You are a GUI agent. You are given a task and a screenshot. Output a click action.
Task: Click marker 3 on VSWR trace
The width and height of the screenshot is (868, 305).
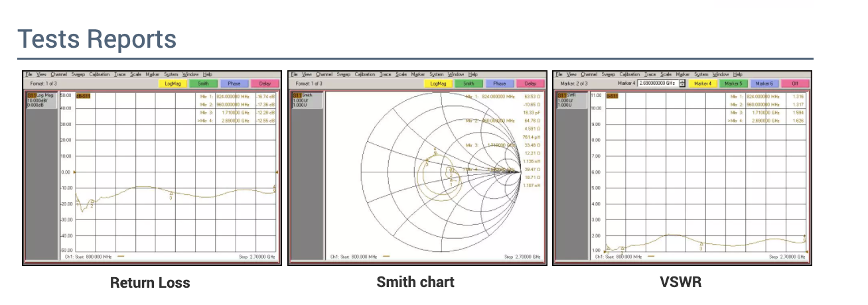[x=701, y=248]
